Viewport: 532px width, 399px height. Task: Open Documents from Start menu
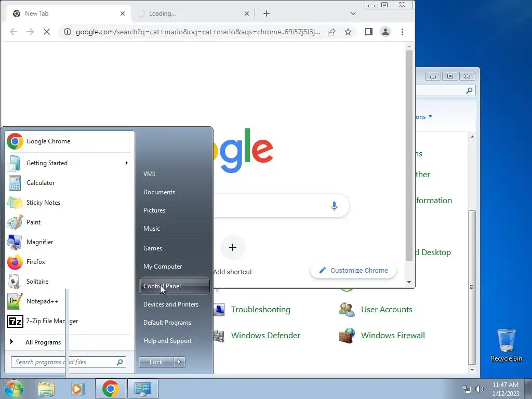175,192
